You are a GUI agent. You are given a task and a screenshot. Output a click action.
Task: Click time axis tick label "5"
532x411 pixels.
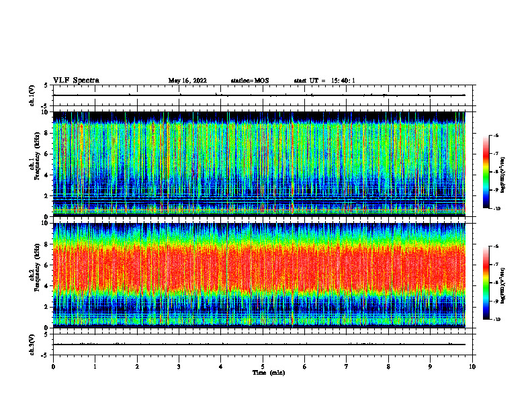(x=263, y=367)
